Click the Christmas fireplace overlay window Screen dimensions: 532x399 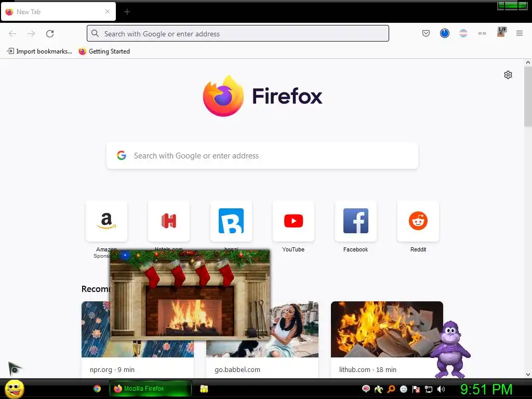tap(190, 295)
